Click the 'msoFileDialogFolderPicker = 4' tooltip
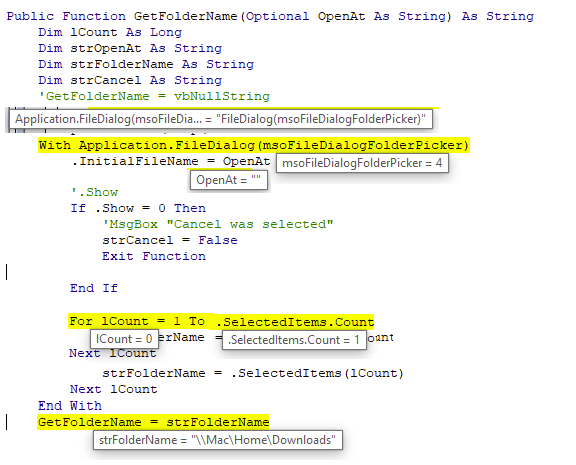576x465 pixels. click(362, 163)
